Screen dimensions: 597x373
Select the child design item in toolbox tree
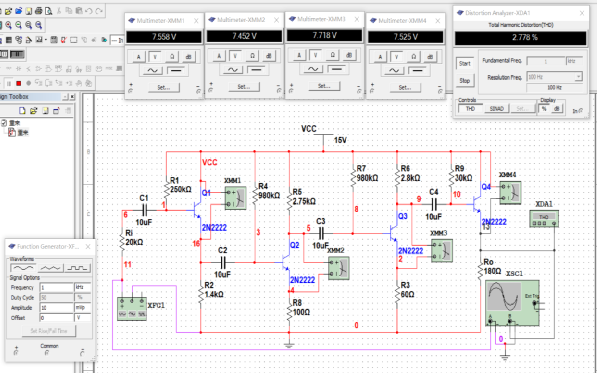pyautogui.click(x=18, y=132)
